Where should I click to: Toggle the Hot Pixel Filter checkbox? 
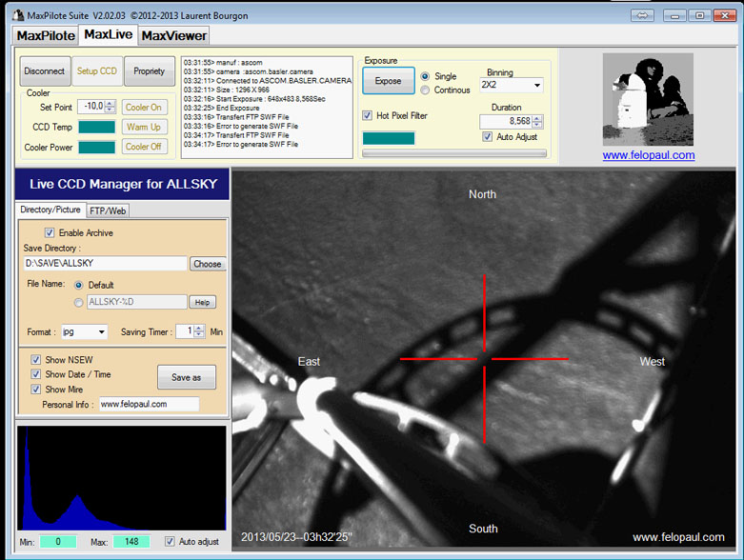click(x=368, y=115)
